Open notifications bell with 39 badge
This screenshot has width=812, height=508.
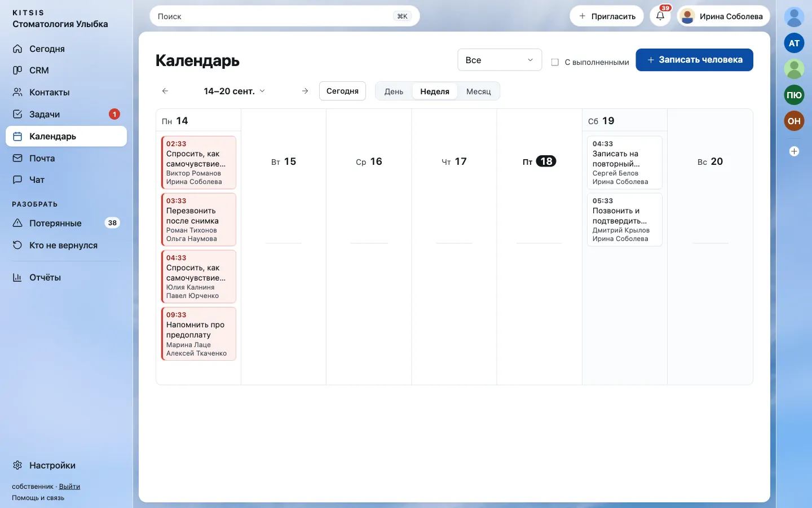[660, 16]
